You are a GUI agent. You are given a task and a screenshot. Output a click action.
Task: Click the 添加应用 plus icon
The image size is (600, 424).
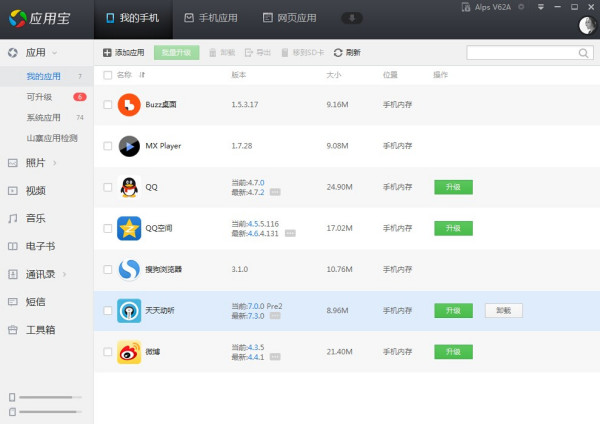click(107, 53)
